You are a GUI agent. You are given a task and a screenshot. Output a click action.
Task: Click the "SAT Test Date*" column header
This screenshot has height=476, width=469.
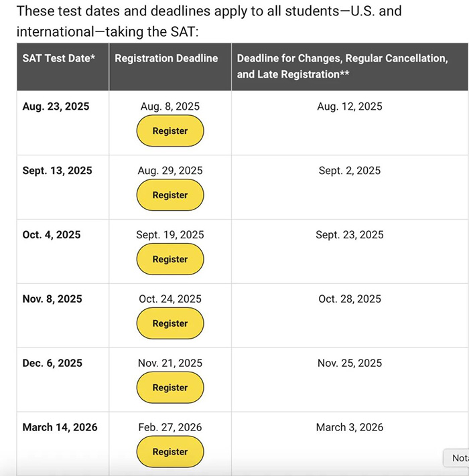pyautogui.click(x=59, y=58)
